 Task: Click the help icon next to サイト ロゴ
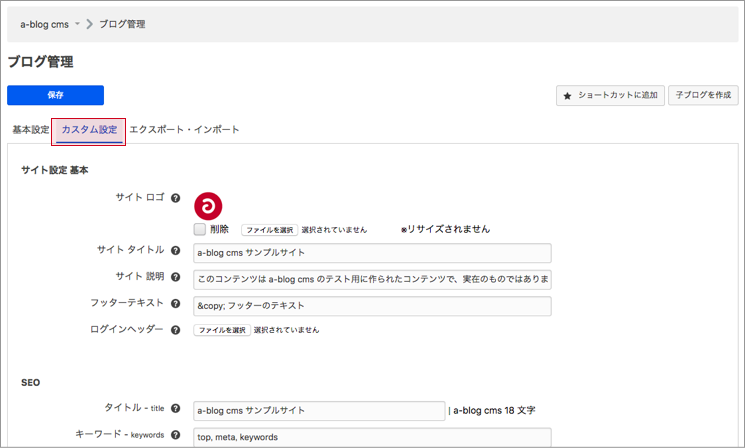coord(175,198)
